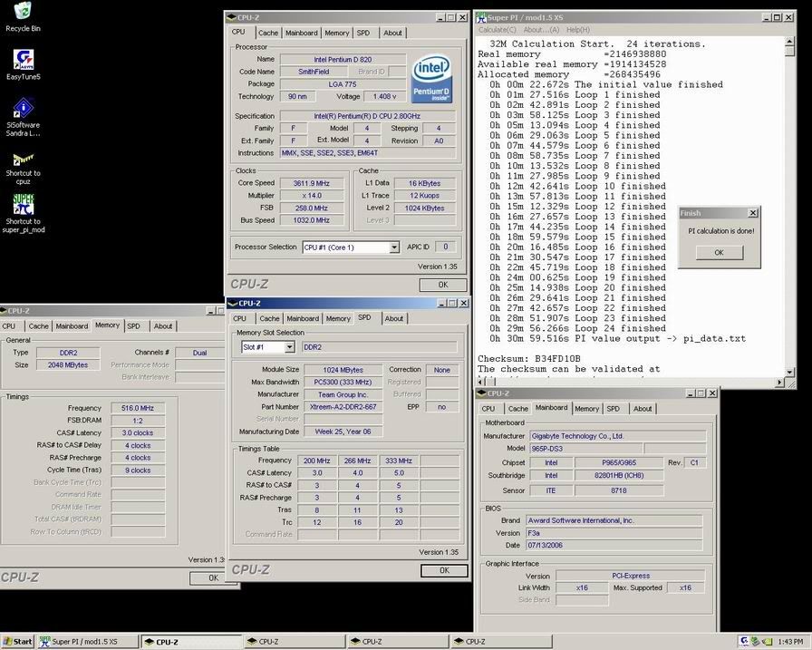Image resolution: width=812 pixels, height=650 pixels.
Task: Open the Processor Selection dropdown
Action: 394,247
